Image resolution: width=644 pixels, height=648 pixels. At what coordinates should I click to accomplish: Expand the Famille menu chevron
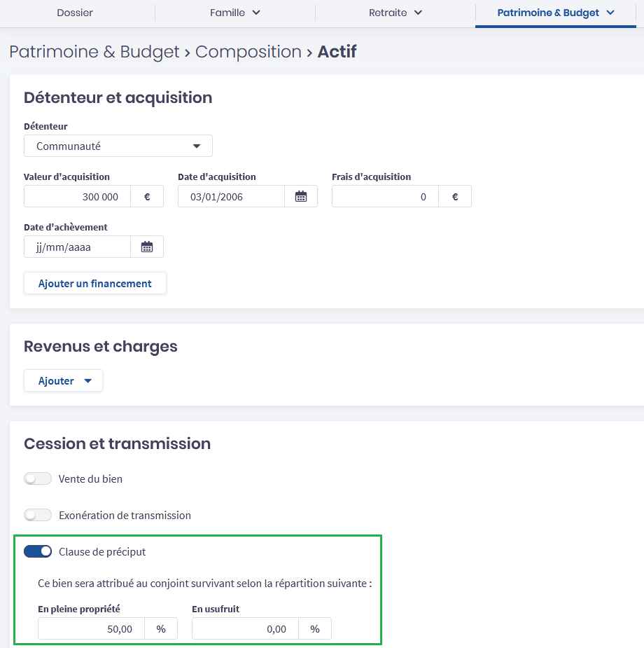(255, 13)
